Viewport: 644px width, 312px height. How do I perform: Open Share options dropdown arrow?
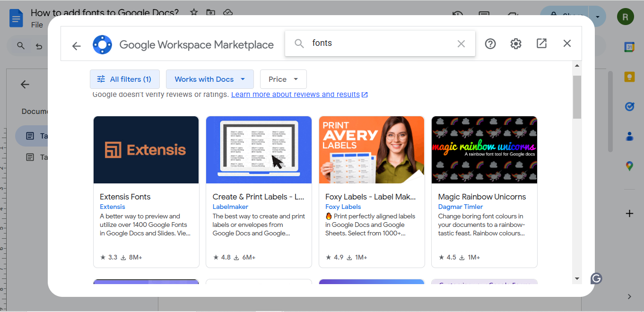tap(598, 17)
